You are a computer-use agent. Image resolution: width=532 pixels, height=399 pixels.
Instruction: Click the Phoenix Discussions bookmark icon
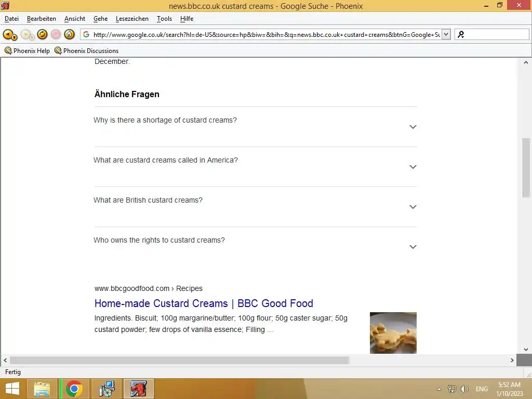58,51
